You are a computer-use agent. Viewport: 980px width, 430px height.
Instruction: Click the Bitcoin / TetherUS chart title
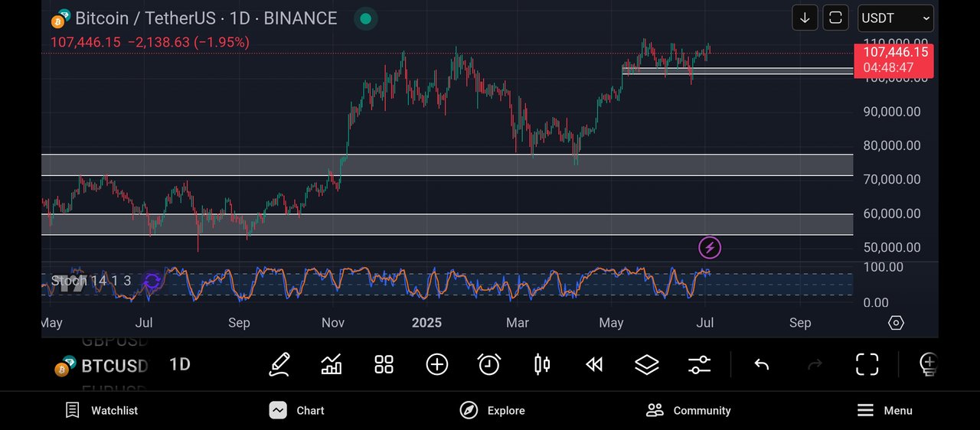click(x=206, y=18)
